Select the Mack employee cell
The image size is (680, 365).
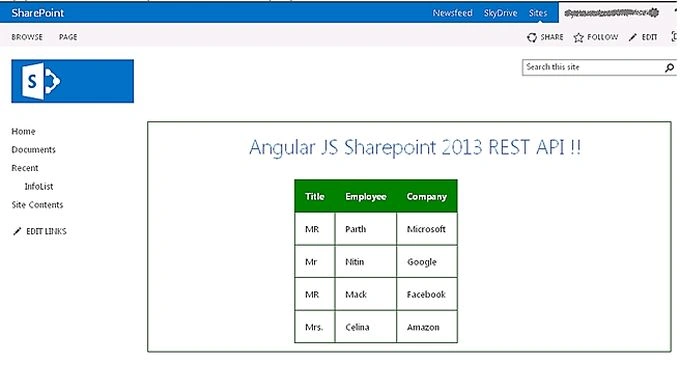tap(366, 294)
